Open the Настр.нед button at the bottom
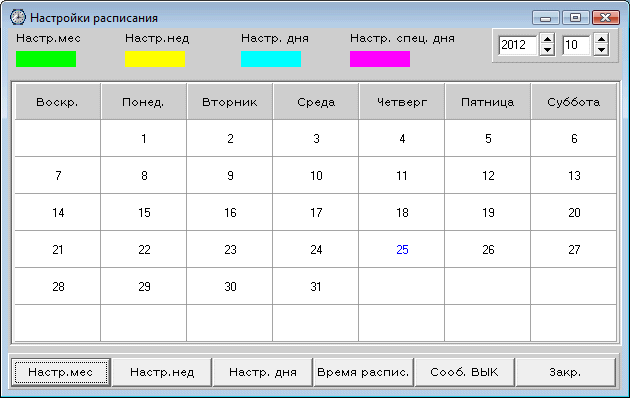 pos(162,372)
